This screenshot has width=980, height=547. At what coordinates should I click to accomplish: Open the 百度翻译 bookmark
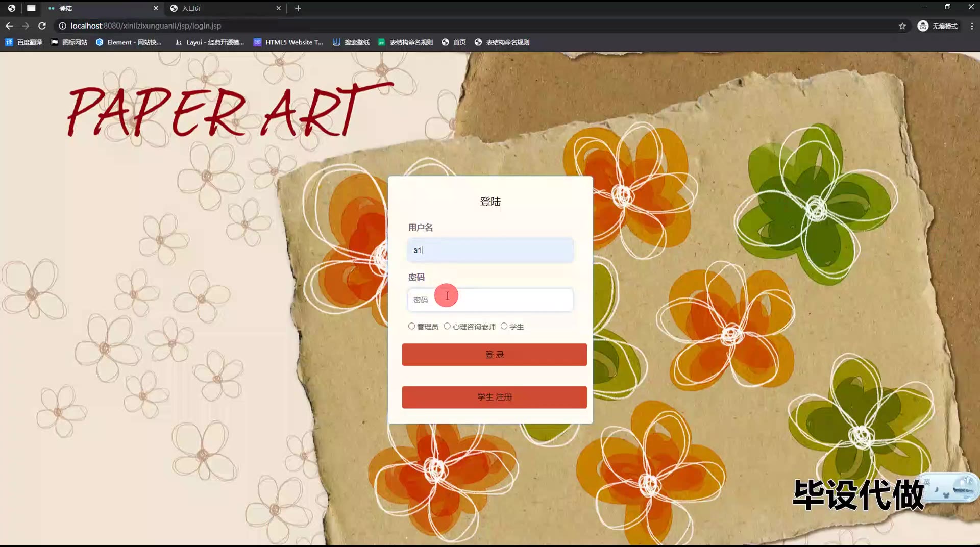(x=23, y=42)
